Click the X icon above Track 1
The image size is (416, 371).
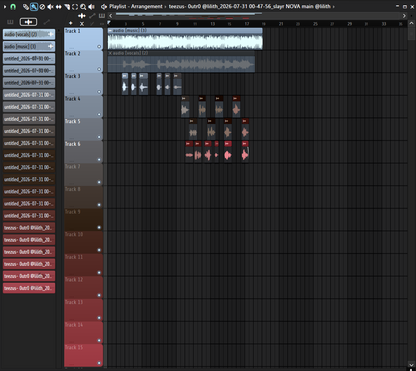[x=82, y=24]
